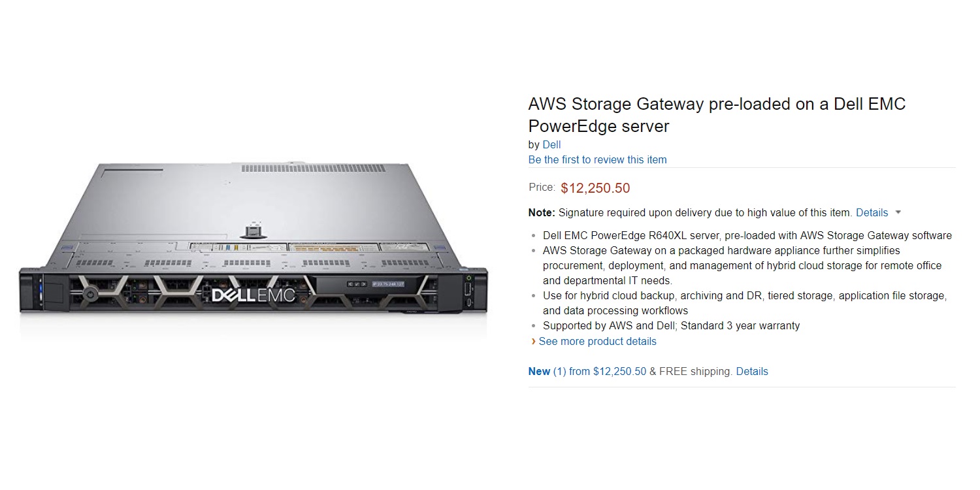Select the PowerEdge R640XL server bullet point
Image resolution: width=980 pixels, height=490 pixels.
(x=747, y=235)
